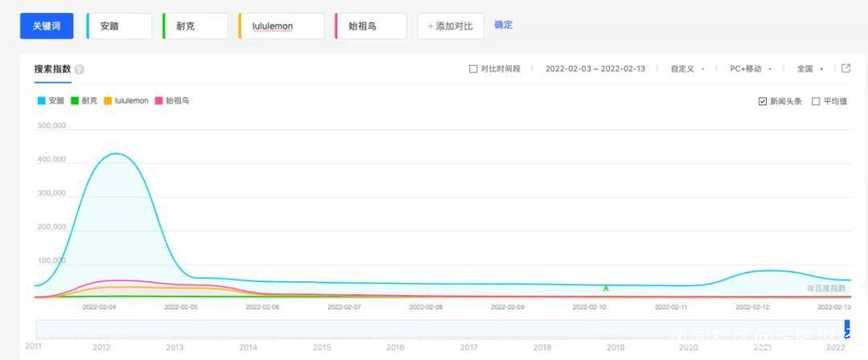Click the 2022-02-08 date axis label
The image size is (868, 360).
[x=426, y=307]
